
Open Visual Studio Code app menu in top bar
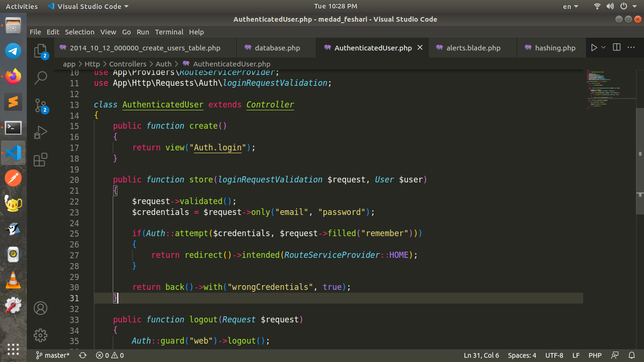pyautogui.click(x=88, y=6)
